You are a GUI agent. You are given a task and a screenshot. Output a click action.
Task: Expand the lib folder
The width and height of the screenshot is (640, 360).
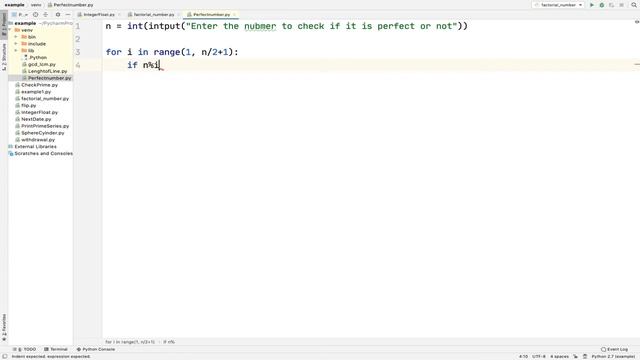point(16,51)
